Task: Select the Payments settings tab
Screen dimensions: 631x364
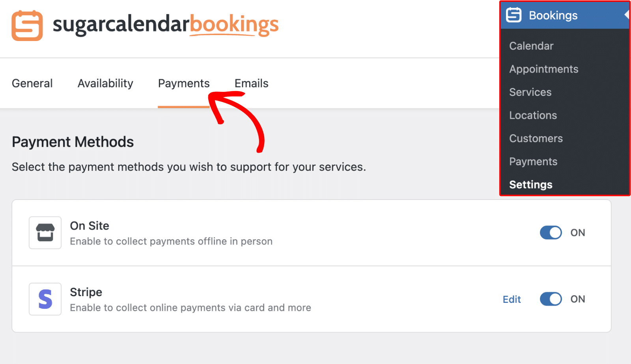Action: click(183, 83)
